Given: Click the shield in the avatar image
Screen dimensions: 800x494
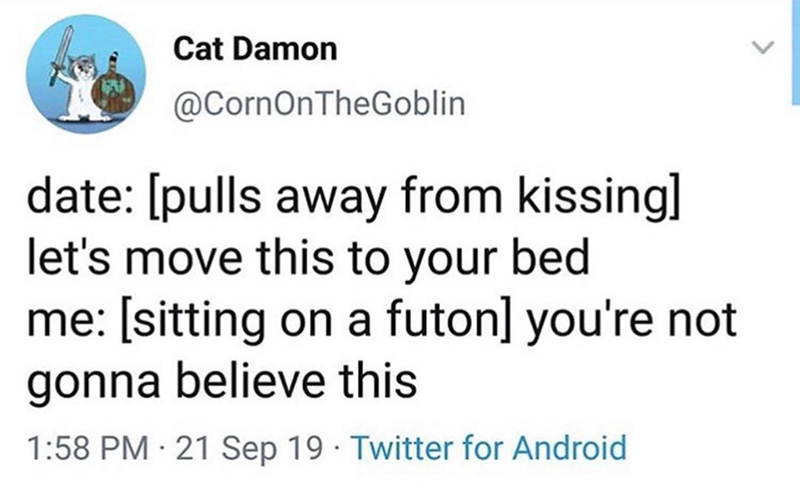Looking at the screenshot, I should tap(112, 93).
